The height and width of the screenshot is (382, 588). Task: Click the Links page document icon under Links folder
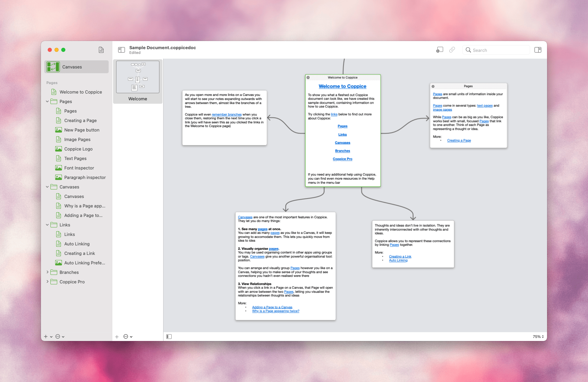59,234
